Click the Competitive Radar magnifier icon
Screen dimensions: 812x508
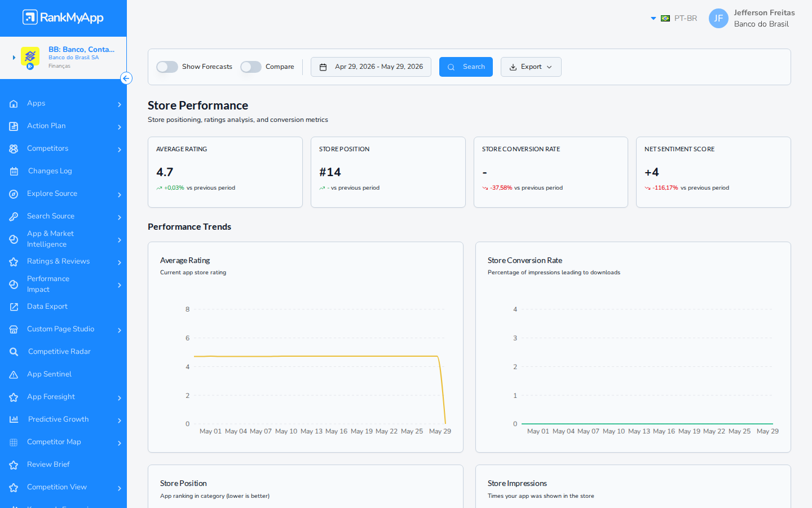pyautogui.click(x=14, y=352)
